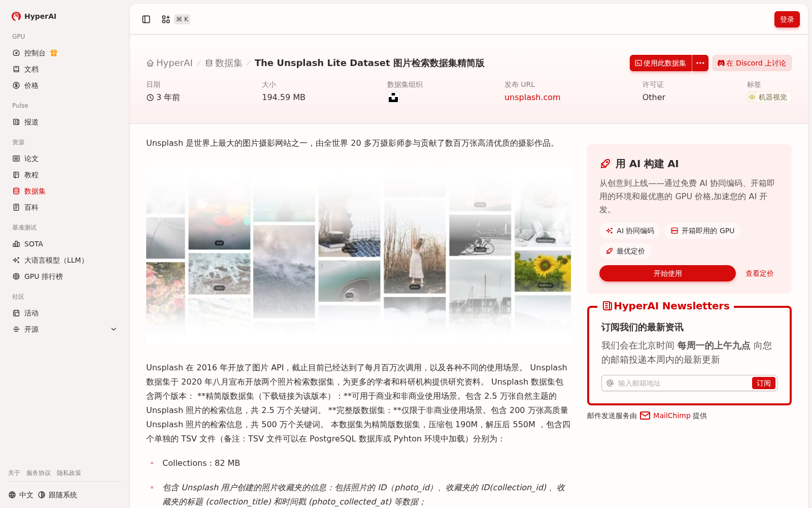This screenshot has height=508, width=812.
Task: Click the ⌘ K shortcut badge
Action: click(x=182, y=19)
